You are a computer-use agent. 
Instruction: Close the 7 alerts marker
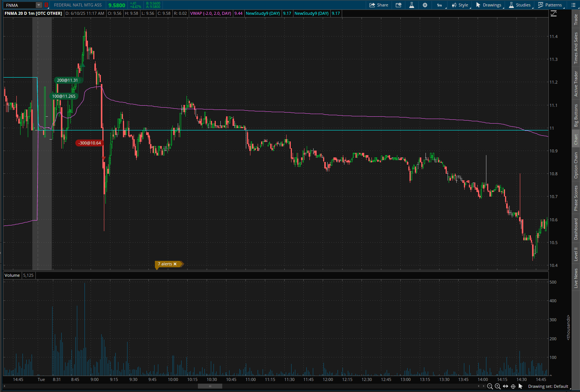[175, 264]
